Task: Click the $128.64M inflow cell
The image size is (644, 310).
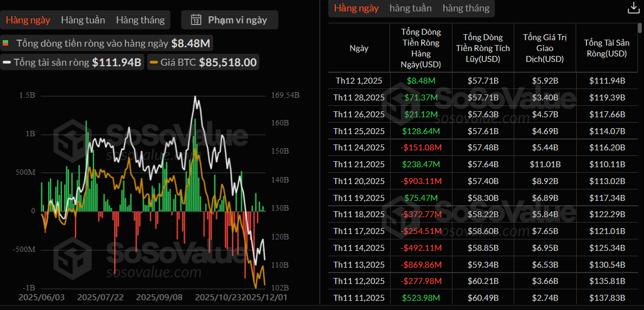Action: (420, 131)
